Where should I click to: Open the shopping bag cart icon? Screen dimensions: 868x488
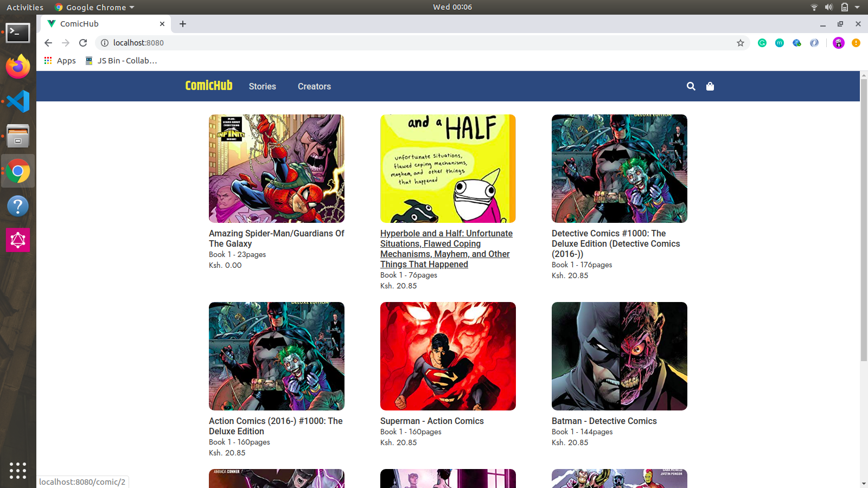click(x=710, y=86)
